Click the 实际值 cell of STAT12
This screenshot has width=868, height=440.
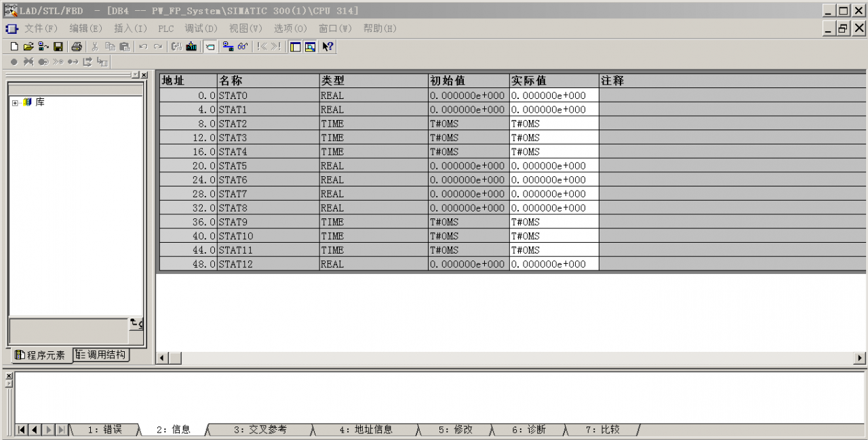[554, 264]
